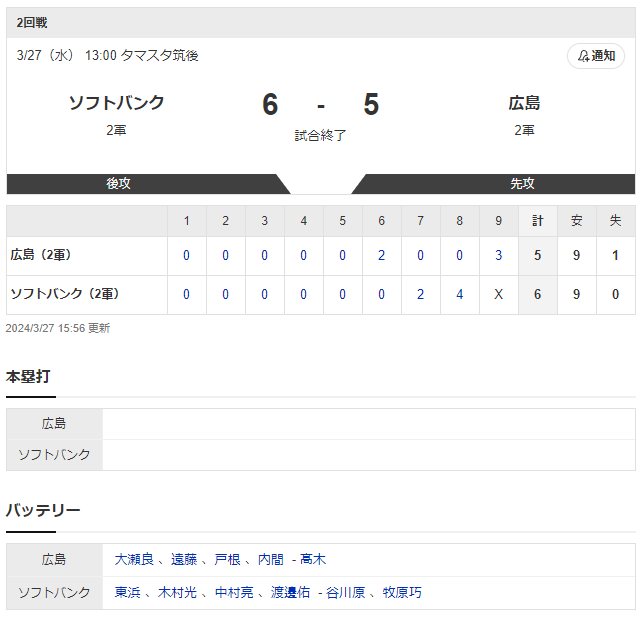Viewport: 640px width, 622px height.
Task: Open pitcher 中村亮 link
Action: pos(234,592)
